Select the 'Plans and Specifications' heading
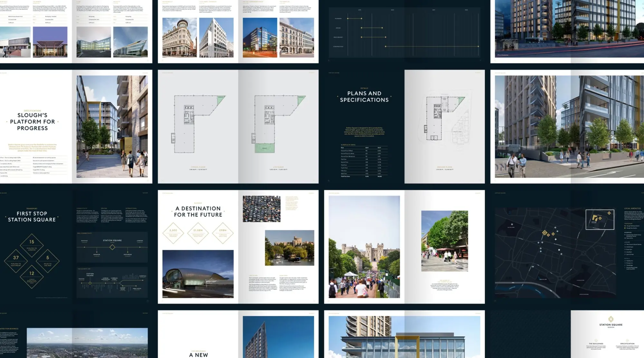Viewport: 644px width, 358px height. tap(364, 97)
